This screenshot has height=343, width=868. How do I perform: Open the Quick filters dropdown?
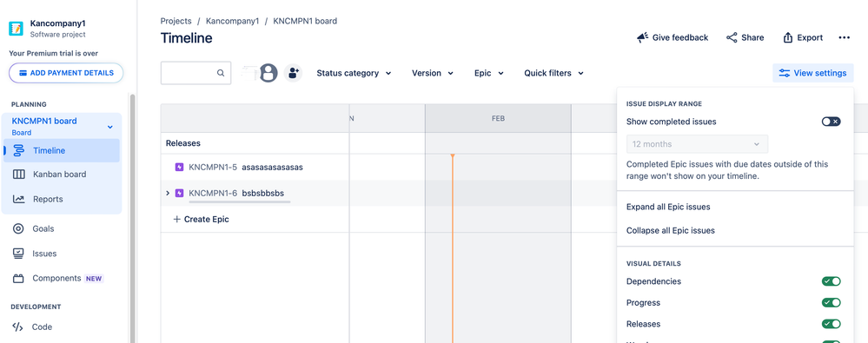pyautogui.click(x=553, y=73)
